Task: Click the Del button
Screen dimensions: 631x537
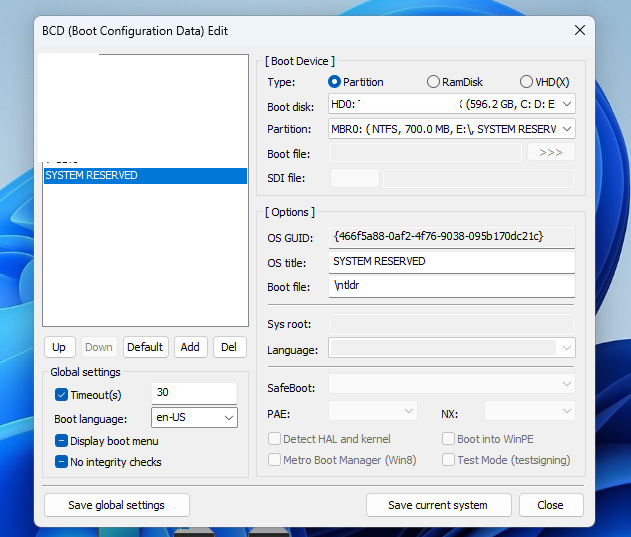Action: pos(229,347)
